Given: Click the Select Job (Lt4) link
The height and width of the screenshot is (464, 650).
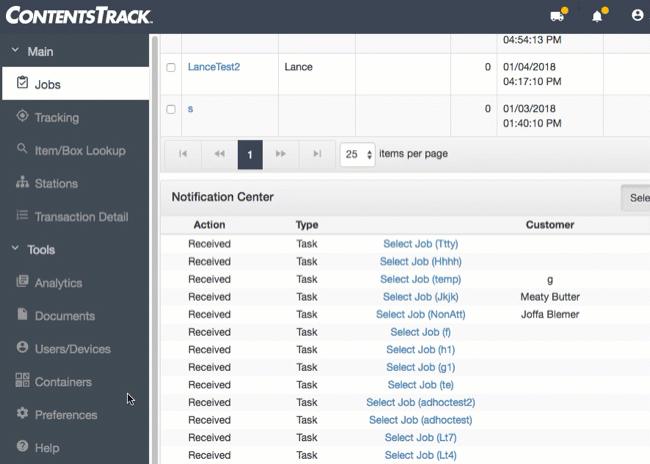Looking at the screenshot, I should click(x=420, y=455).
